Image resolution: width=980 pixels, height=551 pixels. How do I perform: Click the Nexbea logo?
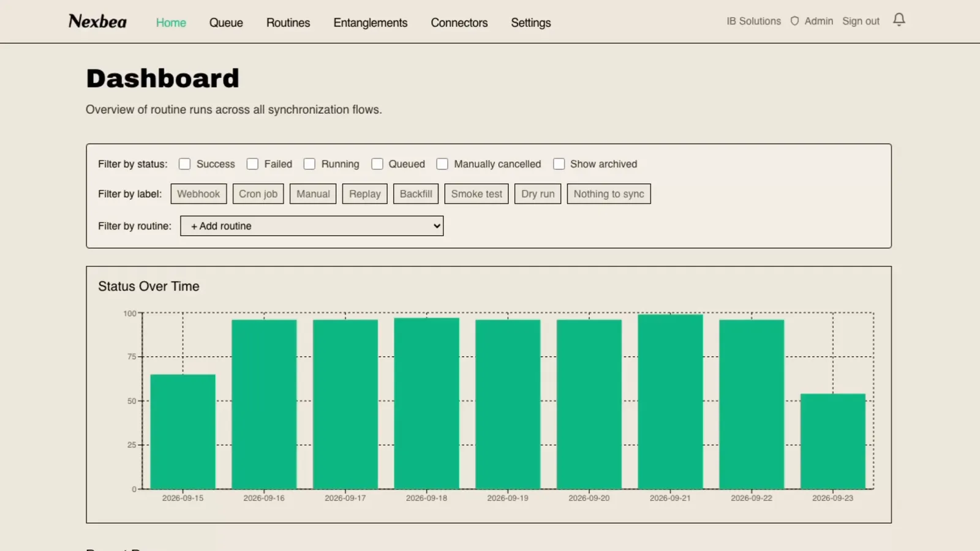(x=97, y=21)
